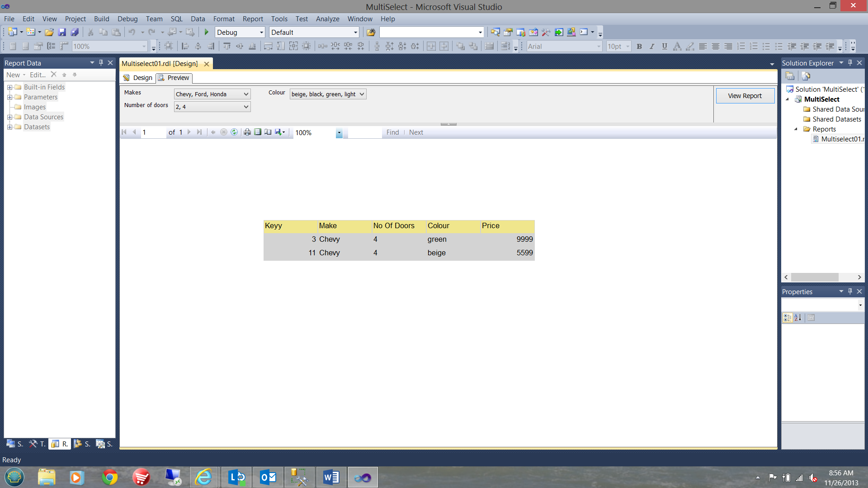
Task: Click the Print report icon
Action: pyautogui.click(x=247, y=132)
